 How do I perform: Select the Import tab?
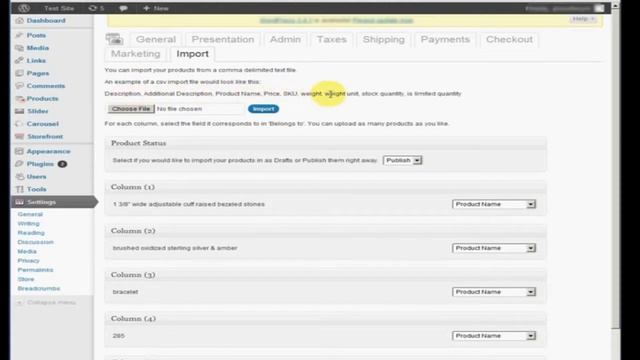(192, 54)
